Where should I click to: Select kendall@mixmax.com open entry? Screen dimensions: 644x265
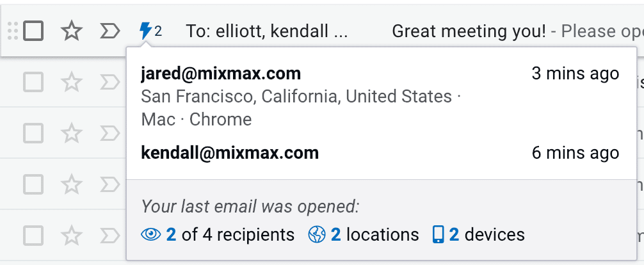pos(230,153)
